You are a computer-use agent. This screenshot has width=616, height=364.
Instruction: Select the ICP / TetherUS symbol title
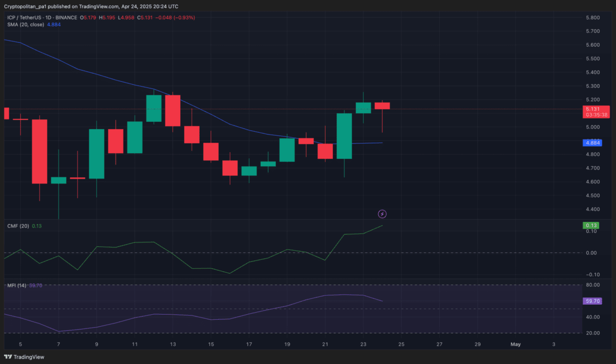(x=25, y=17)
